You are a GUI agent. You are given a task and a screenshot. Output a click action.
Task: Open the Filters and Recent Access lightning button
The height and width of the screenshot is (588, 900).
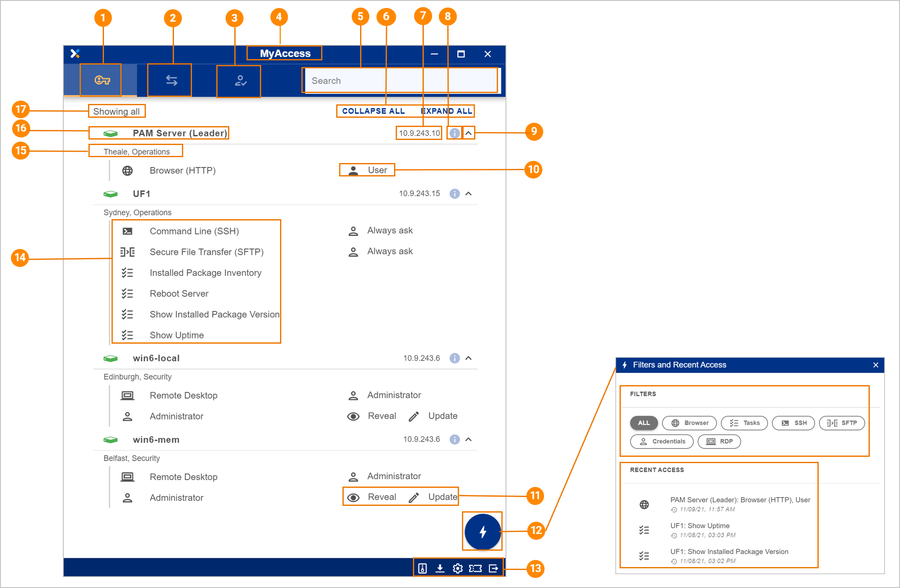(482, 531)
